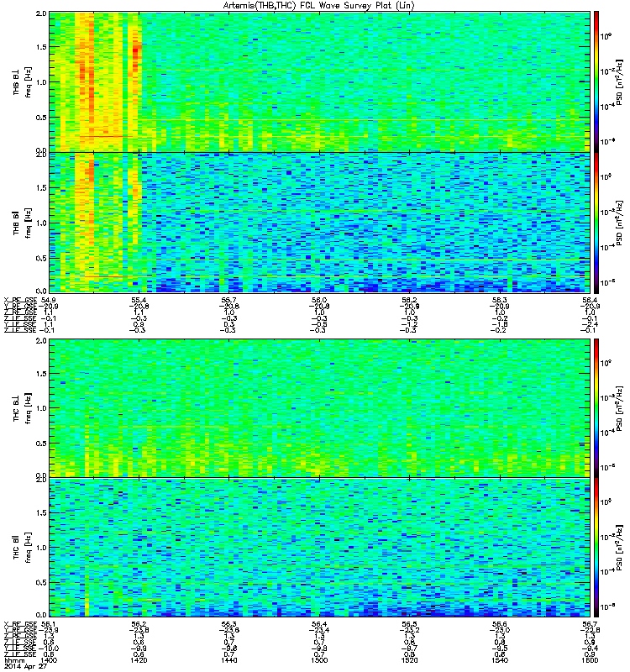
Task: Click the '56.5' X_RE_GSE value
Action: pyautogui.click(x=410, y=624)
